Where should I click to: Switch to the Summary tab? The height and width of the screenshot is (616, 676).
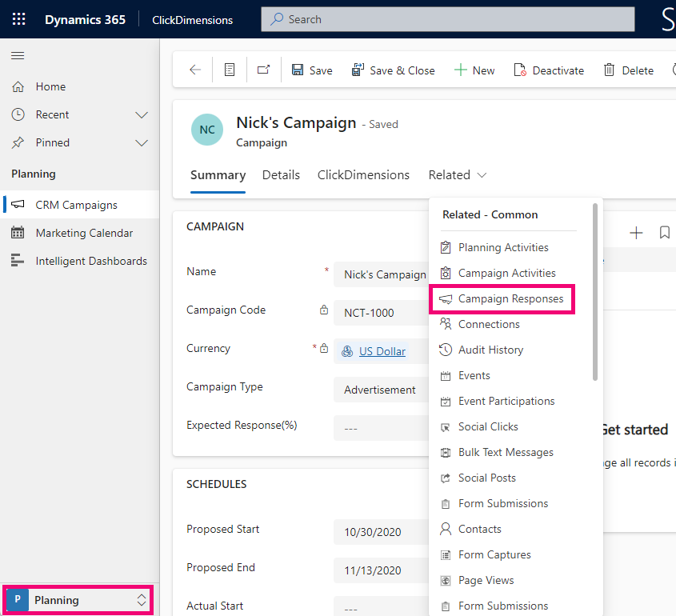tap(218, 175)
